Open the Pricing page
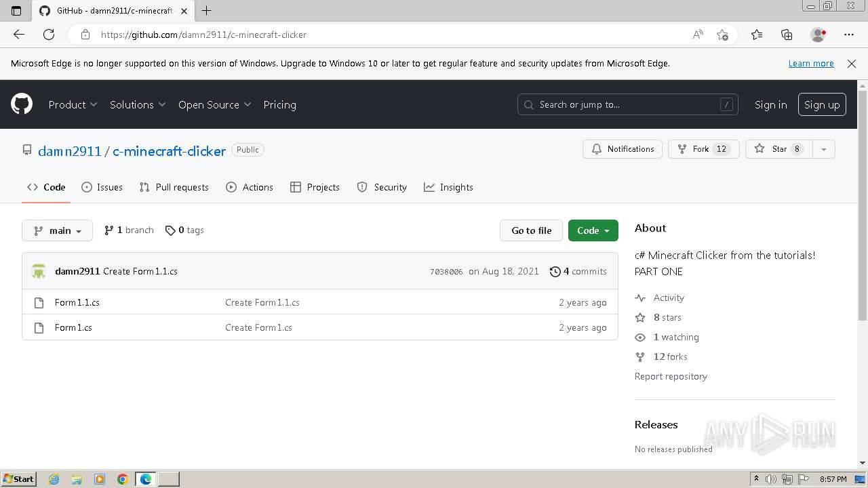Viewport: 868px width, 488px height. pyautogui.click(x=279, y=104)
